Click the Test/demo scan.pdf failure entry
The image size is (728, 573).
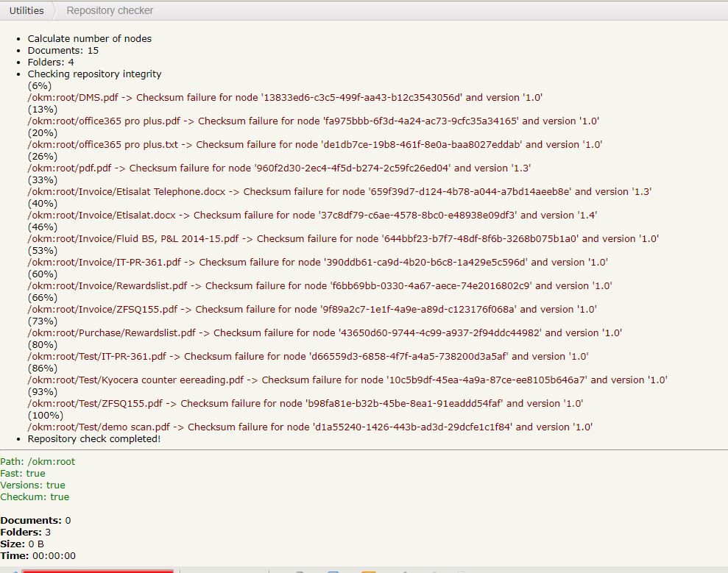pos(310,427)
